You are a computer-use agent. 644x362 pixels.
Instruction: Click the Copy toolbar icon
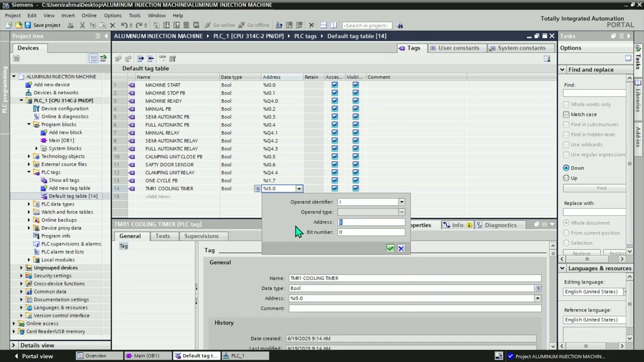tap(93, 25)
